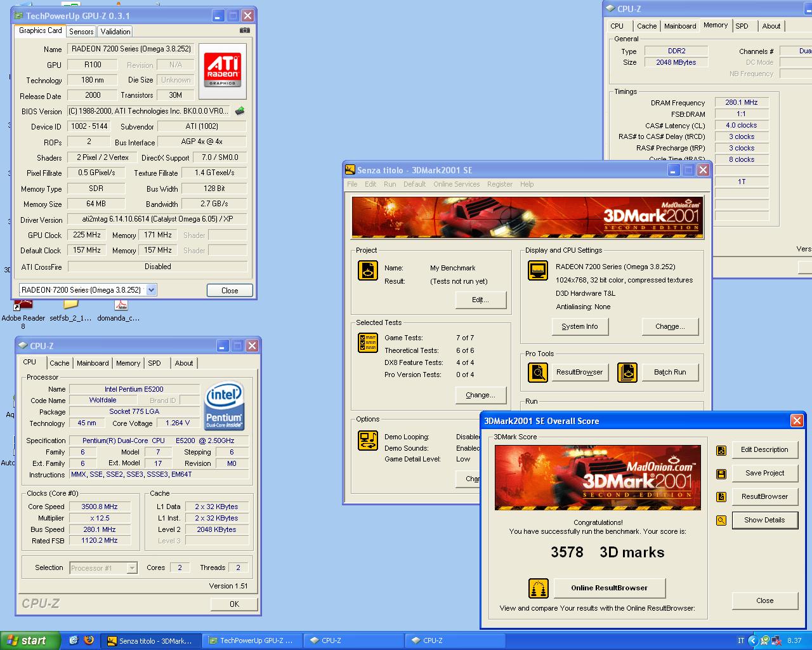Open the Processor #1 selection dropdown

pyautogui.click(x=132, y=568)
